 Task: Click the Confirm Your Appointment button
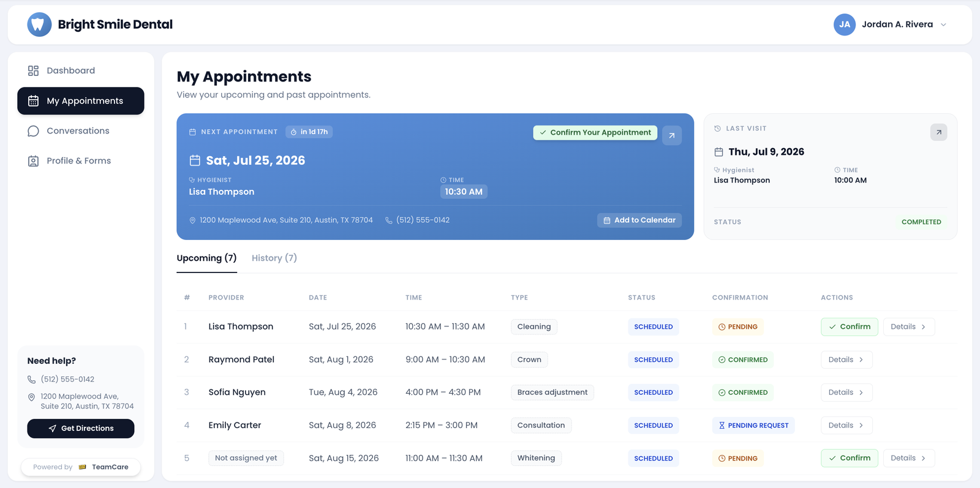[x=595, y=132]
